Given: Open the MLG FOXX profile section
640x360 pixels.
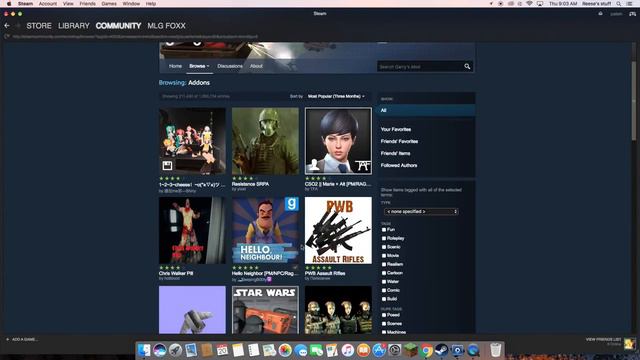Looking at the screenshot, I should [x=167, y=26].
